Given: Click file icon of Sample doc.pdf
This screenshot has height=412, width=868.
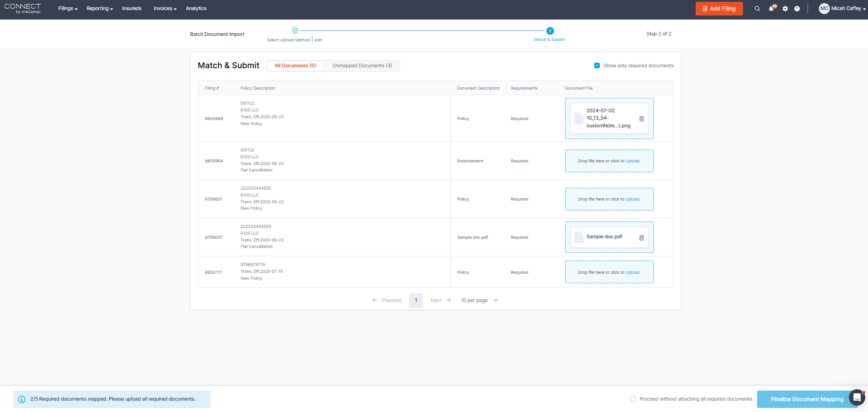Looking at the screenshot, I should click(579, 237).
